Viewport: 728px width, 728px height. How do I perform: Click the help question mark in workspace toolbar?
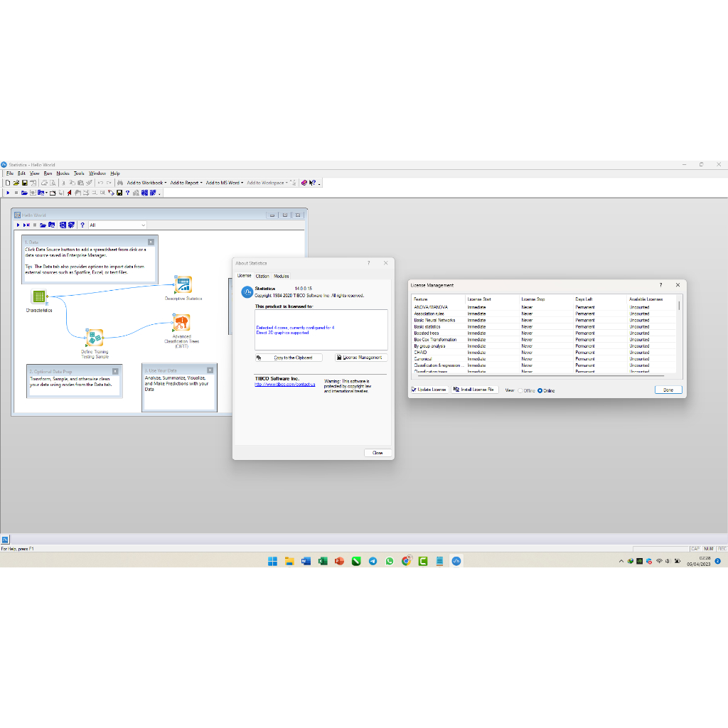pyautogui.click(x=82, y=225)
